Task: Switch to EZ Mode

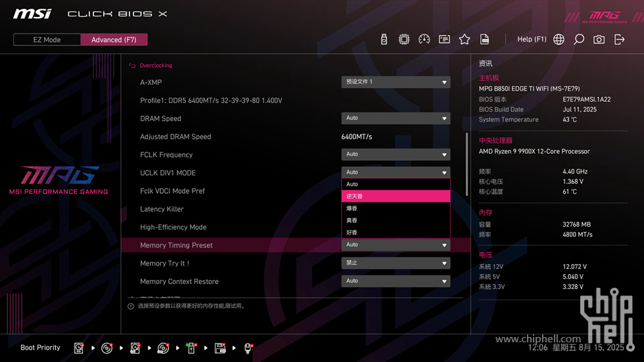Action: (x=47, y=40)
